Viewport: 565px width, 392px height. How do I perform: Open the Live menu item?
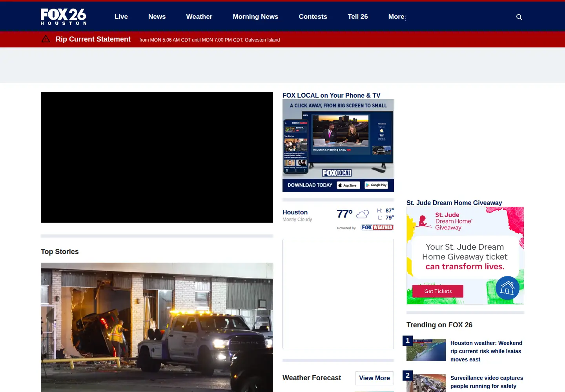(121, 16)
